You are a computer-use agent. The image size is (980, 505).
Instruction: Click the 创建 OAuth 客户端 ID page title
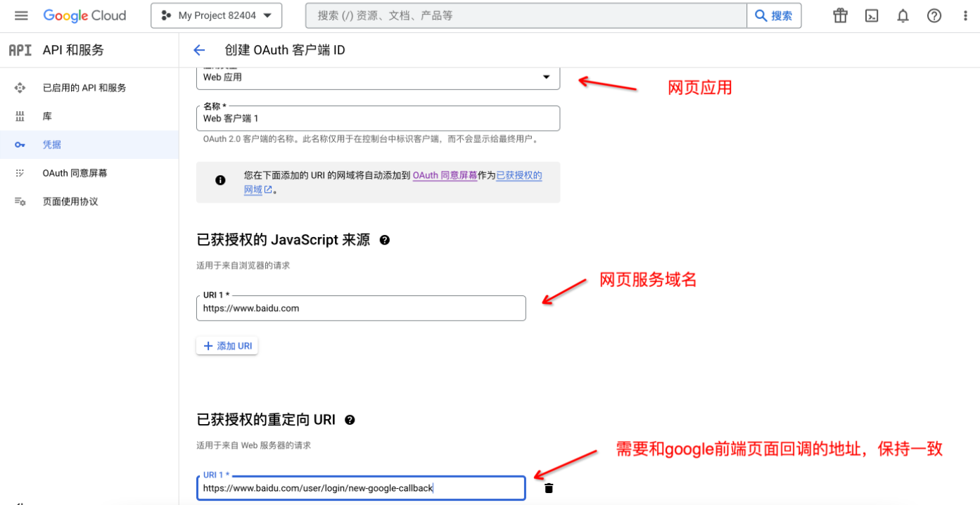[x=285, y=50]
